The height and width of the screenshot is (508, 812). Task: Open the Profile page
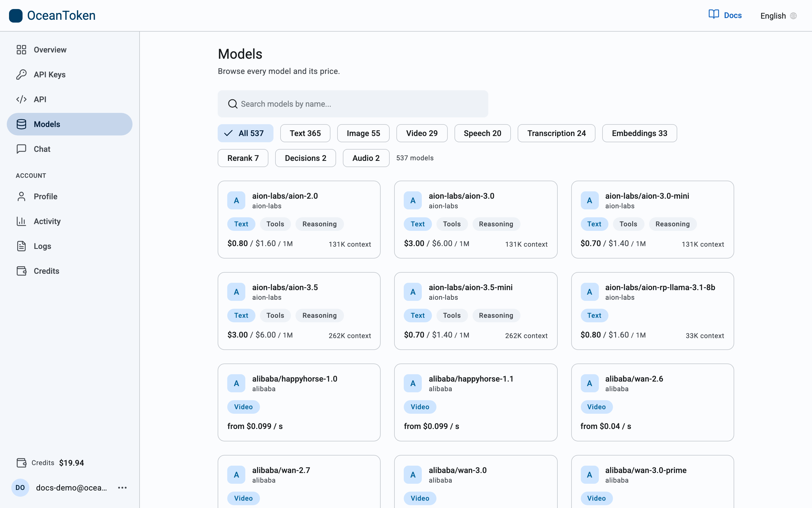coord(69,196)
